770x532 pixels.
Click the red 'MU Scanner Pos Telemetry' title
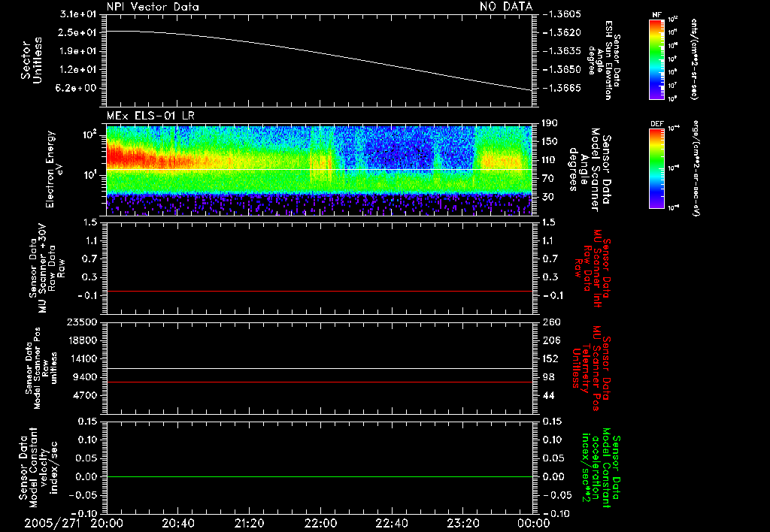coord(592,368)
